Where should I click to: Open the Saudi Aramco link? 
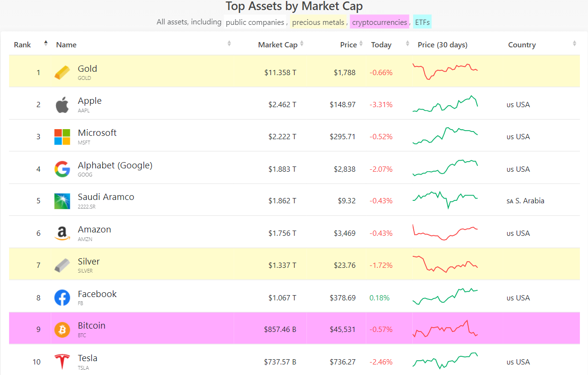pos(106,197)
